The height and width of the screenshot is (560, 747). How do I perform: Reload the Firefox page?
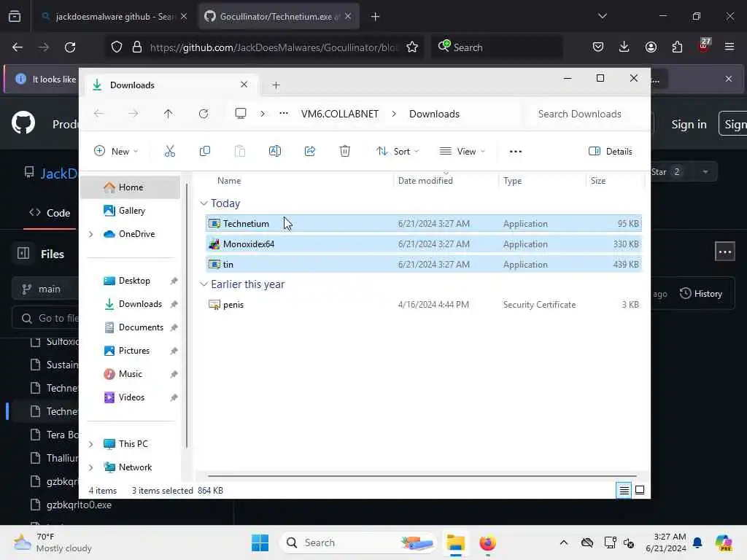click(70, 47)
